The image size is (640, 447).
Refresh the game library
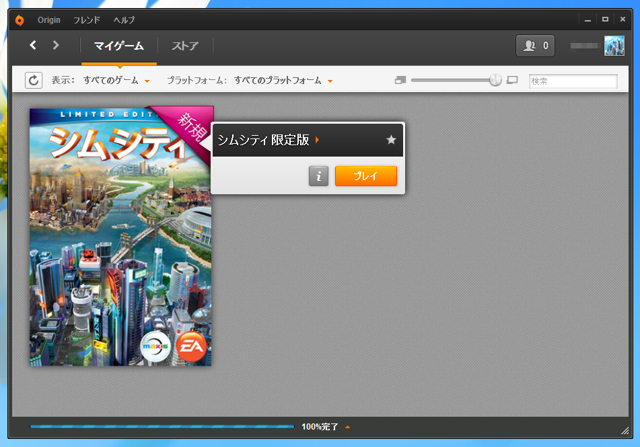point(33,80)
